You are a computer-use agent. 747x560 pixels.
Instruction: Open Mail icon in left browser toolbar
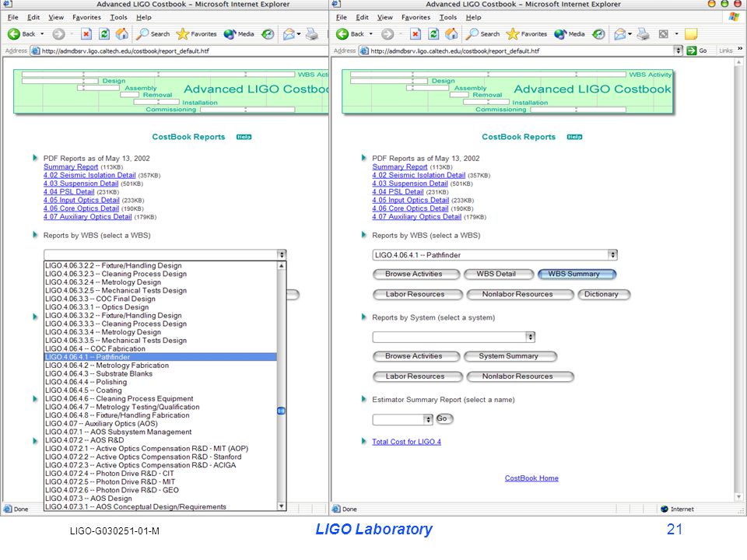click(x=289, y=33)
